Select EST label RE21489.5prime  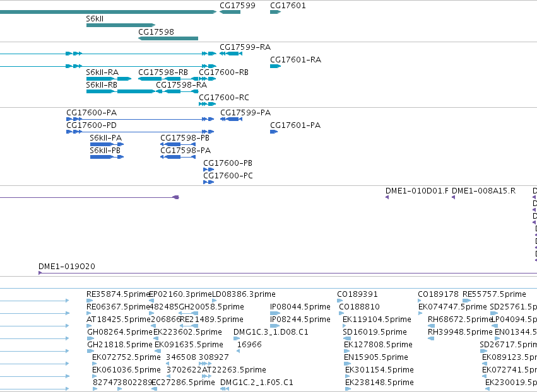click(211, 320)
